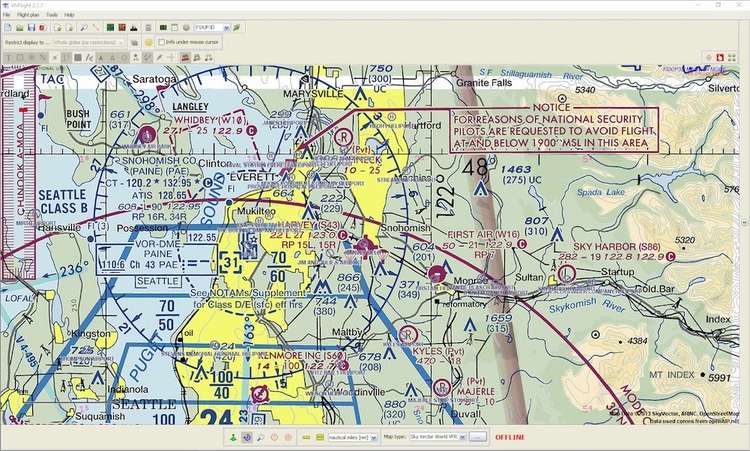Select the dark filled square tool
Screen dimensions: 750x451
coord(77,58)
